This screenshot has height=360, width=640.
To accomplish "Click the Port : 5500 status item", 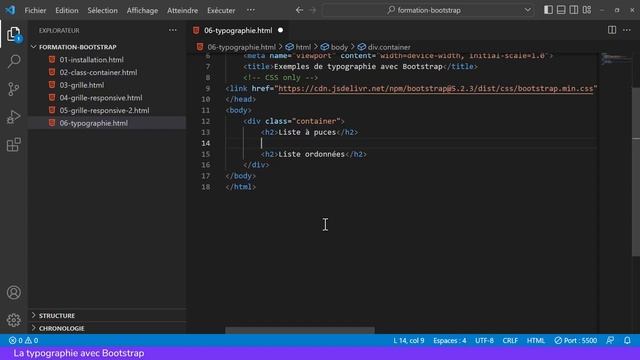I will tap(576, 340).
